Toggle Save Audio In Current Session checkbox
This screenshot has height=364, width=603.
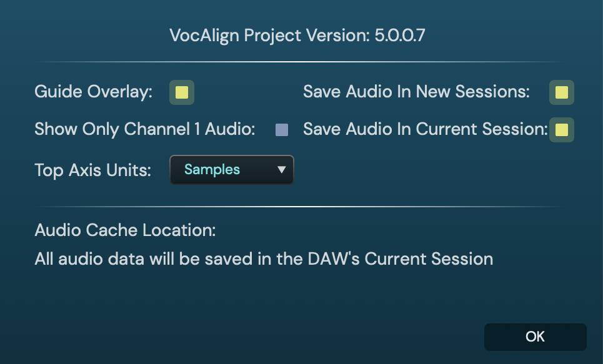pos(561,130)
